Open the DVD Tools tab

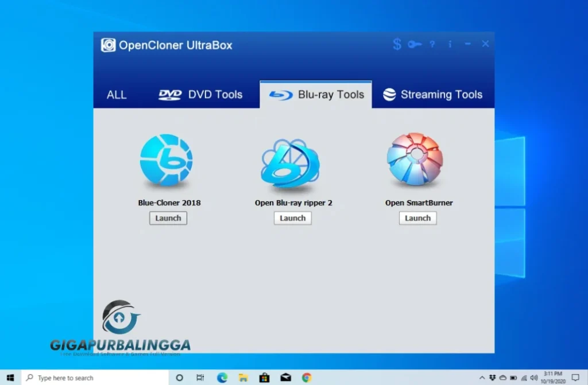click(x=201, y=95)
